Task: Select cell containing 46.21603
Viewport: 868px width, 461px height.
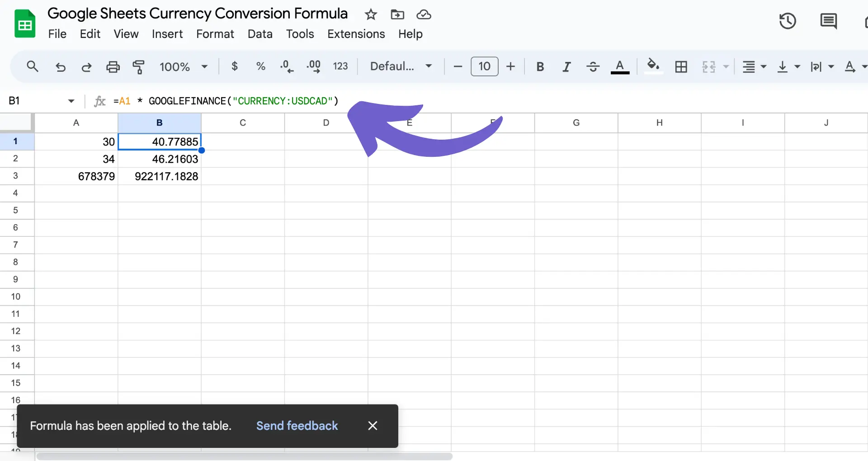Action: point(159,159)
